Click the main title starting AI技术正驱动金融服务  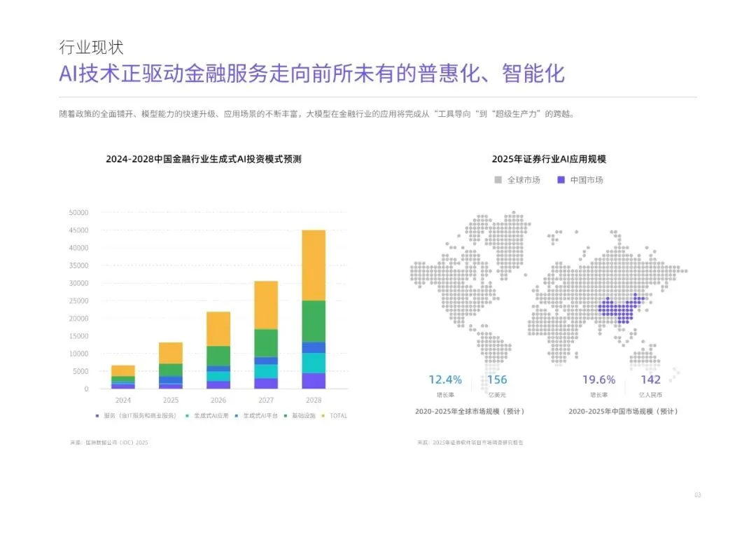(x=311, y=74)
